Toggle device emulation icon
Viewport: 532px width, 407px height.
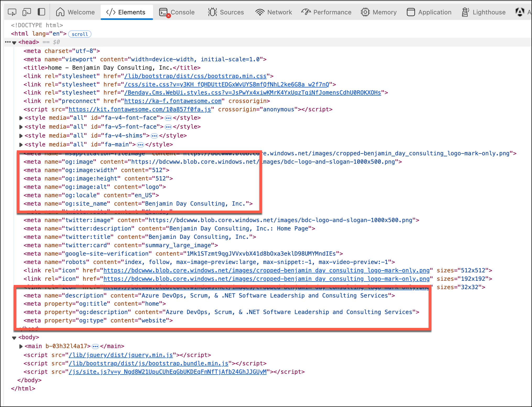pyautogui.click(x=27, y=12)
